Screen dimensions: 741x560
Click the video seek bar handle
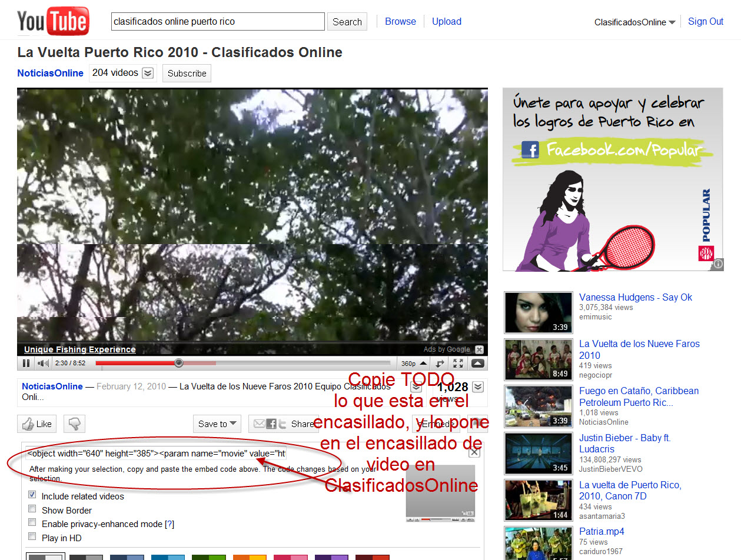click(x=179, y=364)
